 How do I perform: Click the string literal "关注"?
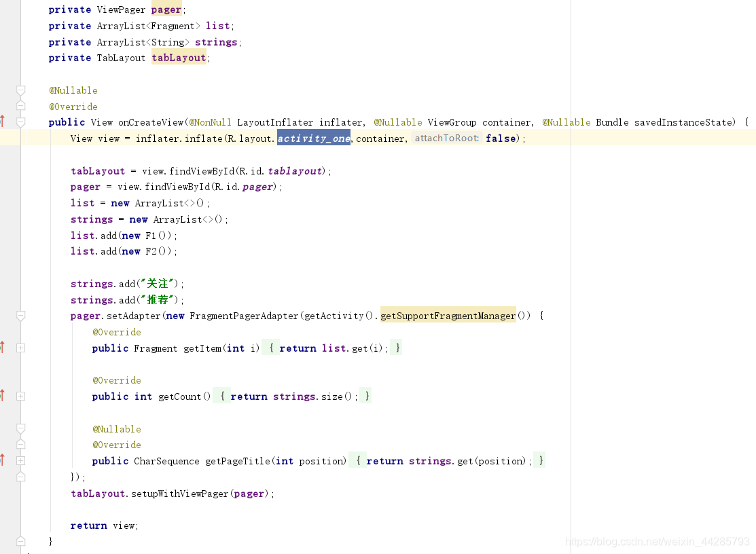coord(157,284)
